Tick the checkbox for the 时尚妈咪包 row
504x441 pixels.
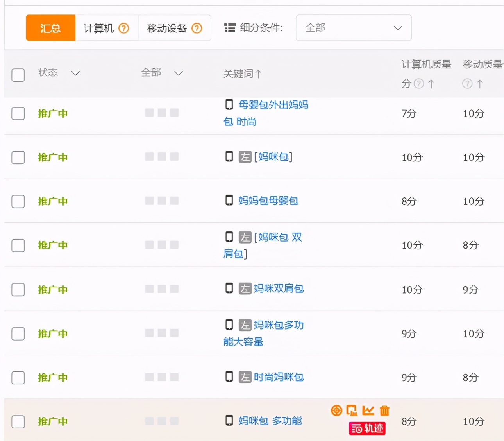click(x=18, y=378)
